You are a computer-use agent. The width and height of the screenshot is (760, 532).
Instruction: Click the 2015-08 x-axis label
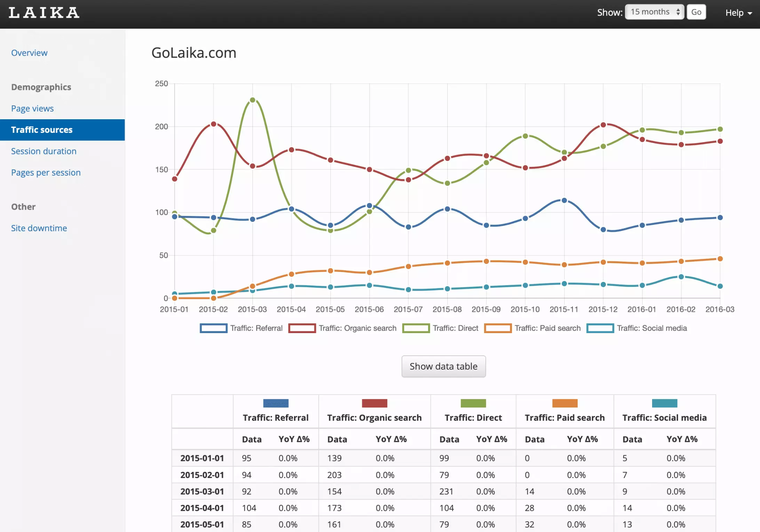click(x=447, y=309)
